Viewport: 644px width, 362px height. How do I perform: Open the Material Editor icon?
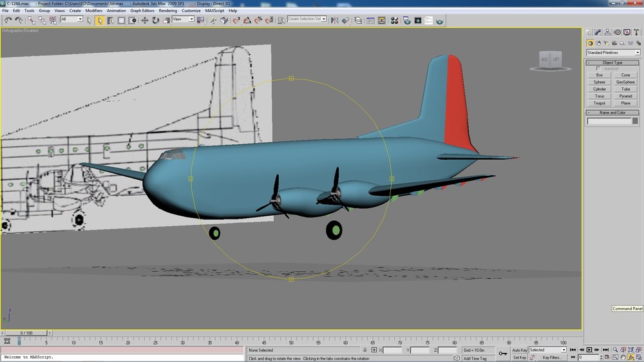click(394, 20)
